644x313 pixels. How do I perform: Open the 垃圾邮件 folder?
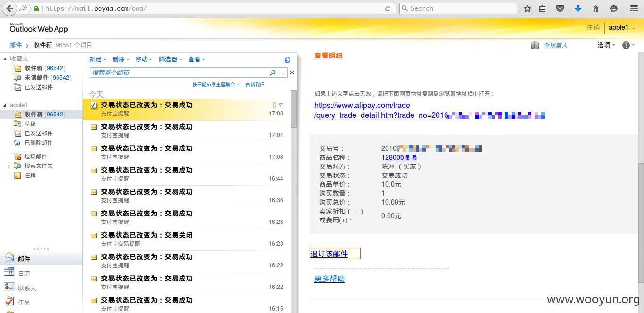(31, 156)
